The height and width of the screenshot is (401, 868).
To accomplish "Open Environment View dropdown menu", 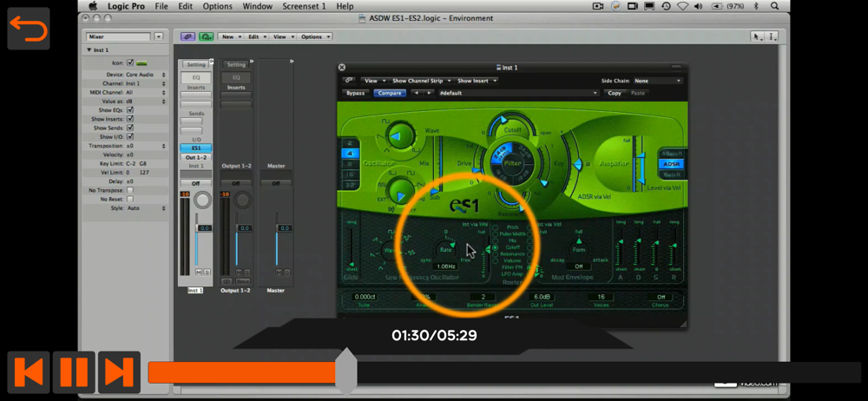I will (283, 36).
